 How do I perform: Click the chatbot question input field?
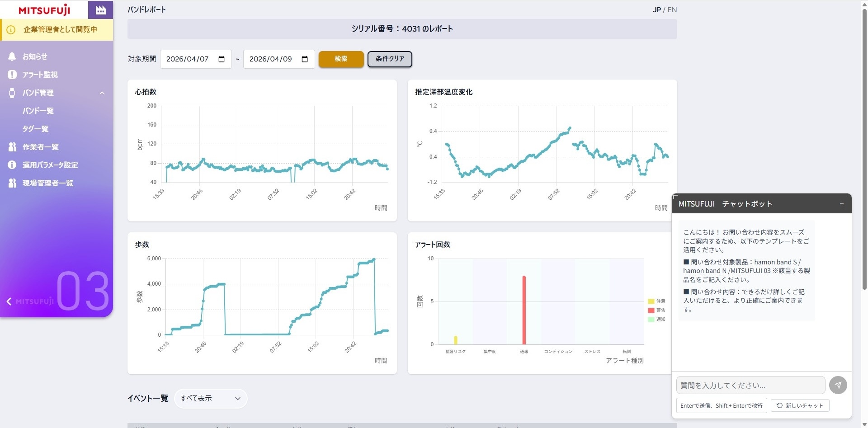point(750,385)
